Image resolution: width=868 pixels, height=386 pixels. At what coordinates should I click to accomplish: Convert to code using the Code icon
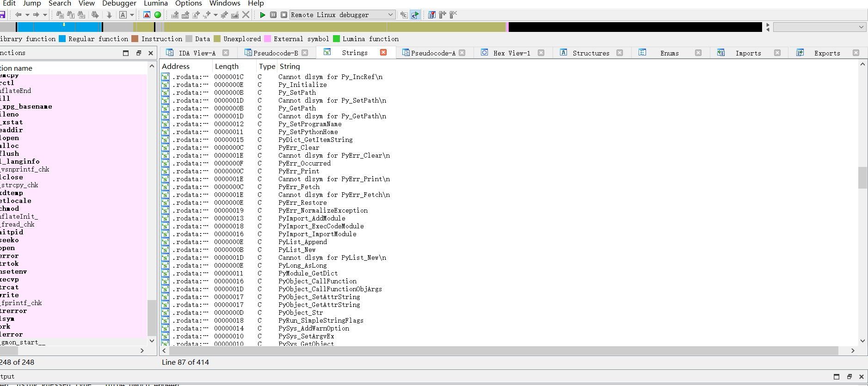[x=175, y=15]
